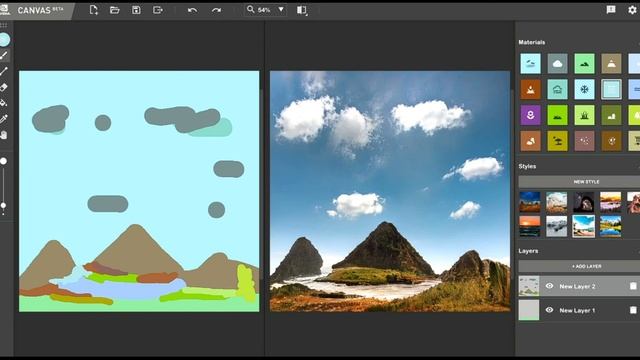640x360 pixels.
Task: Click the Materials panel heading
Action: [x=532, y=42]
